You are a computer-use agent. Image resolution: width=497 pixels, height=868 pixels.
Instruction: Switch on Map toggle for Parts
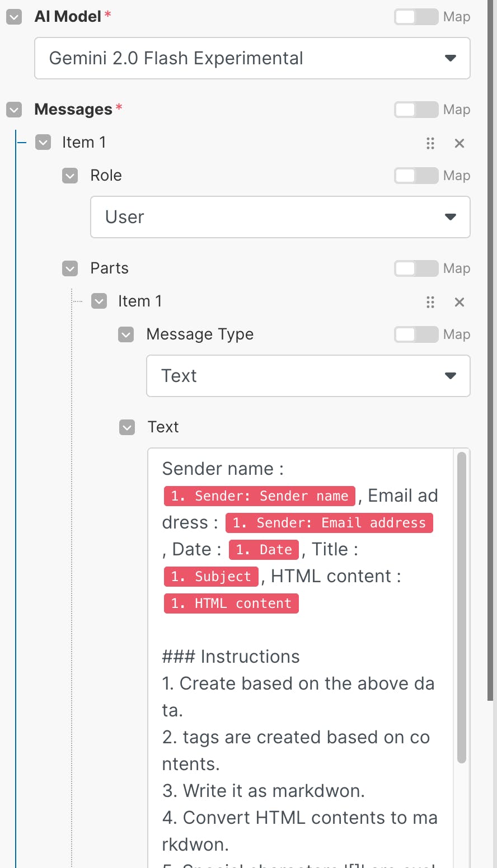tap(416, 268)
